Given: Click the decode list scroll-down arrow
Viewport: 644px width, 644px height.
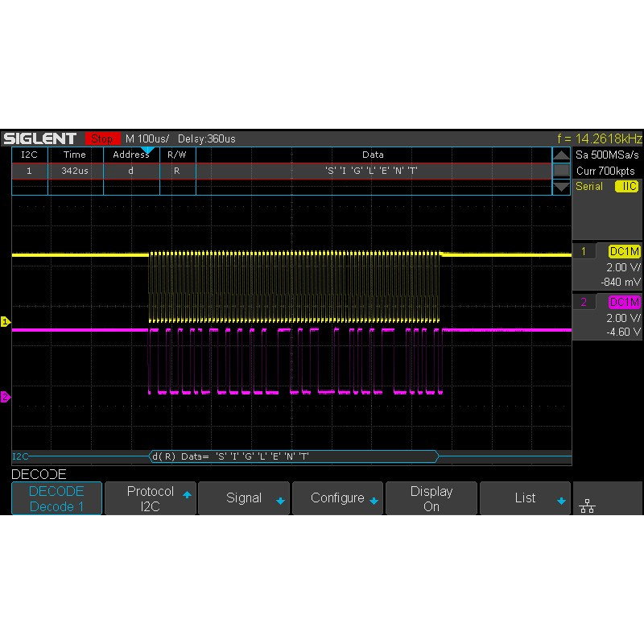Looking at the screenshot, I should click(559, 187).
